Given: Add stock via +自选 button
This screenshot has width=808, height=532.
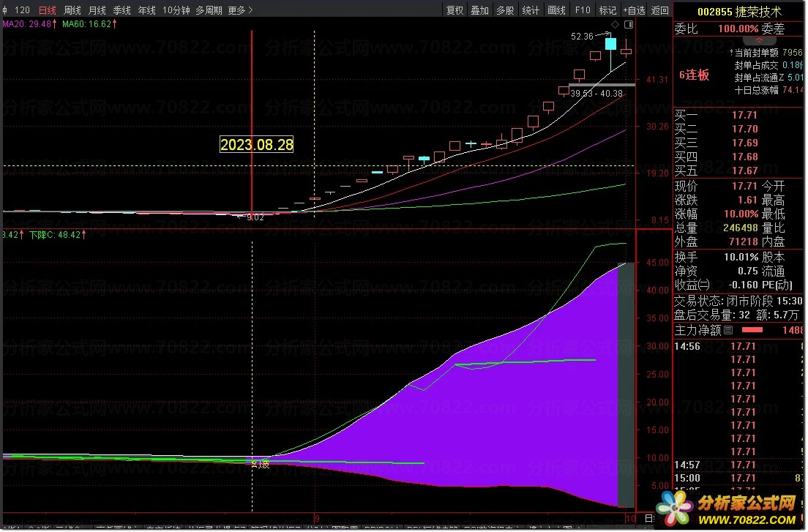Looking at the screenshot, I should [634, 10].
